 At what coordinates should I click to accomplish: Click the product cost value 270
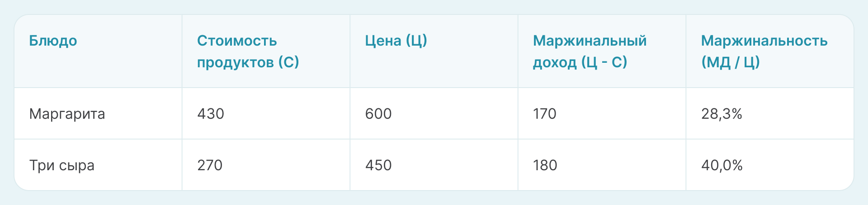(x=210, y=165)
